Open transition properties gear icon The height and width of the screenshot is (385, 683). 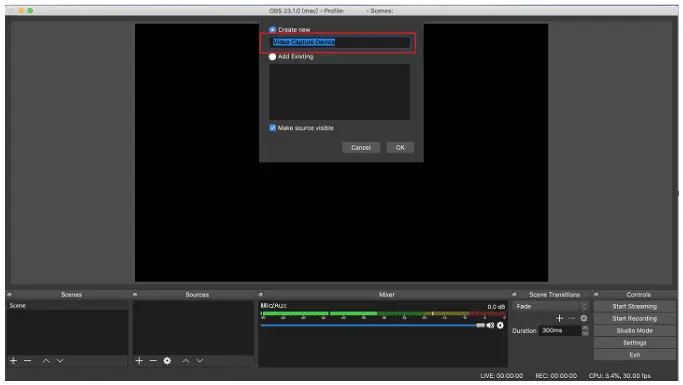pyautogui.click(x=584, y=318)
